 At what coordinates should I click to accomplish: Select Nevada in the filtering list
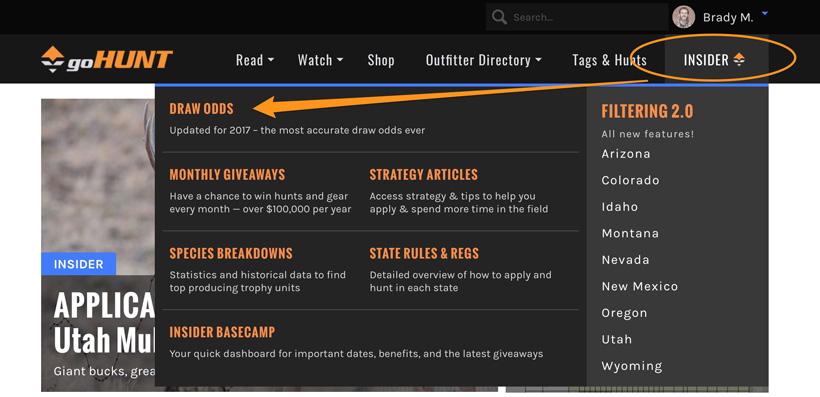pyautogui.click(x=625, y=260)
